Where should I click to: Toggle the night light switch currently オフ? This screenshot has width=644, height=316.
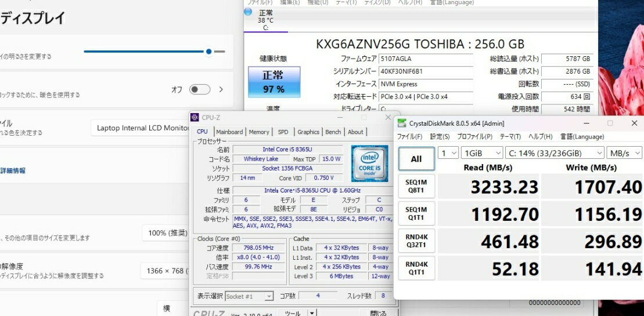click(199, 89)
